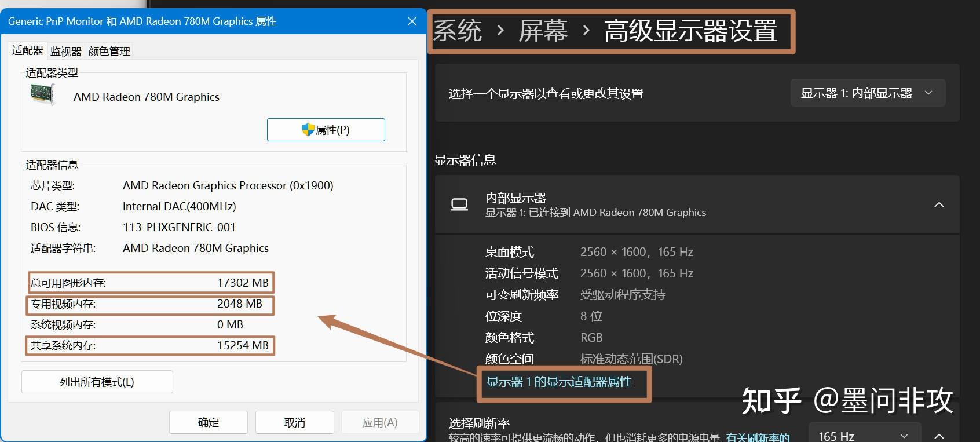Click the greyed 应用(A) button
This screenshot has height=442, width=980.
pos(380,422)
